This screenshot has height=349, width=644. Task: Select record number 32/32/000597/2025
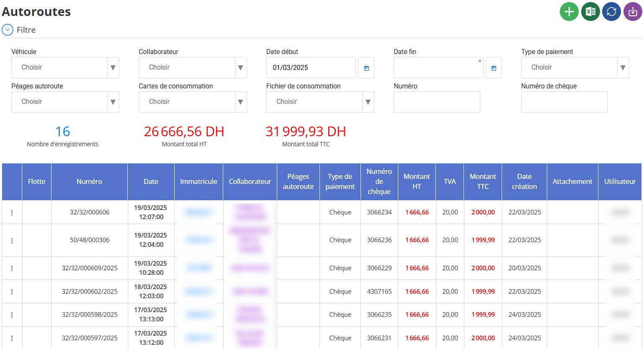click(90, 338)
